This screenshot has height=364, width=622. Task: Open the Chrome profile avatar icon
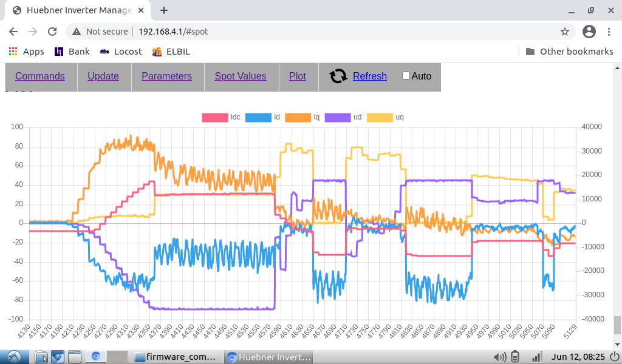click(589, 32)
